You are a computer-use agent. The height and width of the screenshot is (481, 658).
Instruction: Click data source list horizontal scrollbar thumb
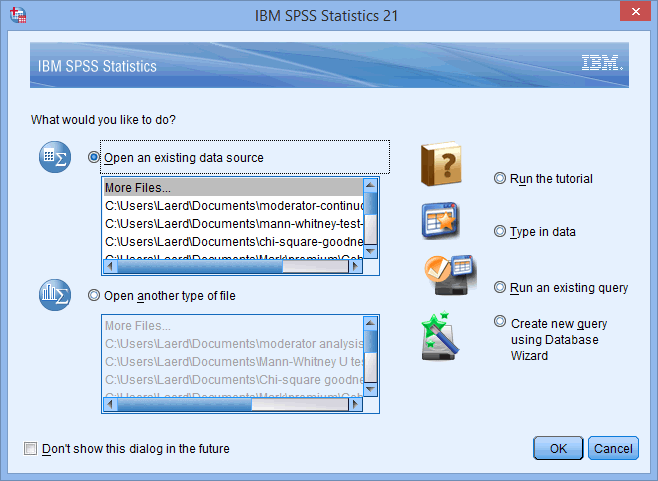200,266
